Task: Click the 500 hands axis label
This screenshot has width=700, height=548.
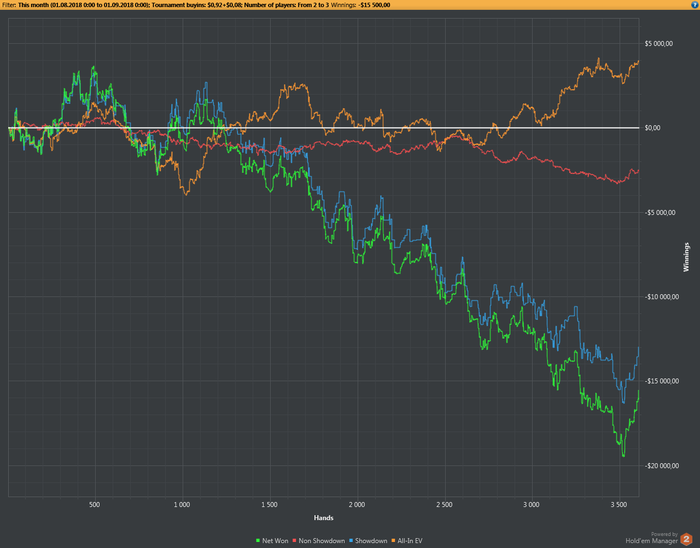Action: click(95, 505)
